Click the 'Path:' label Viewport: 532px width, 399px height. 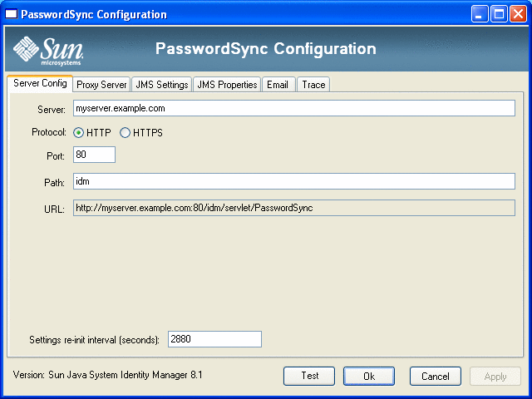pyautogui.click(x=54, y=183)
